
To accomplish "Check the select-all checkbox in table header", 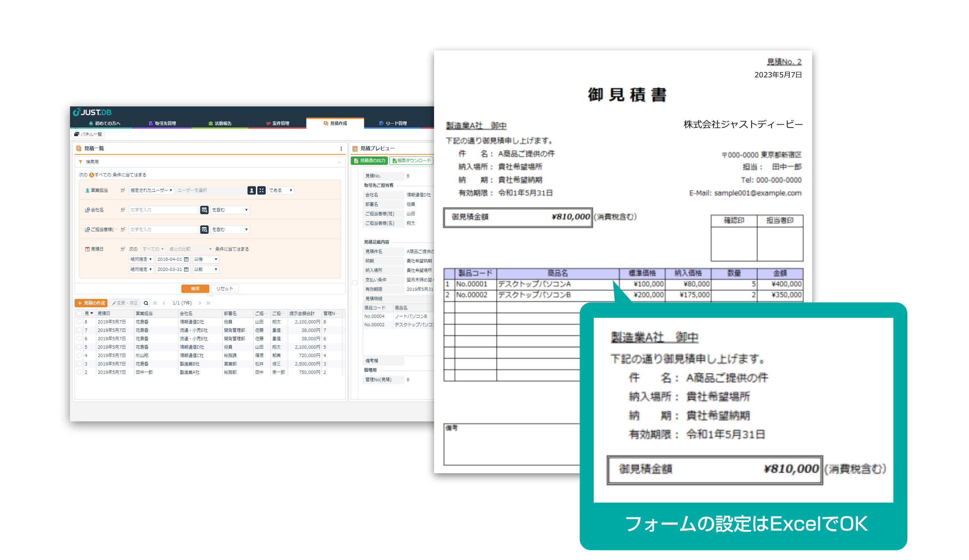I will (x=79, y=313).
